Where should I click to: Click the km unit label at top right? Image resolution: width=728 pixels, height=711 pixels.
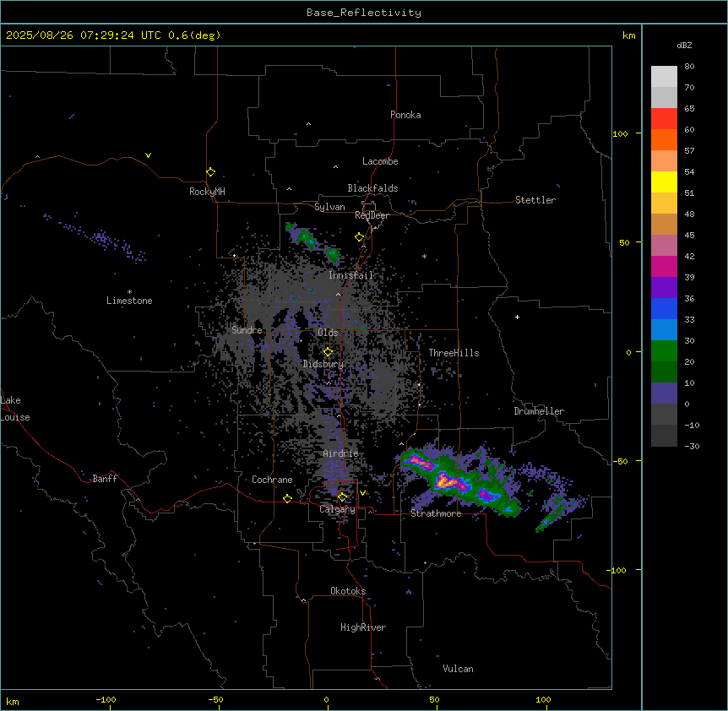pos(629,35)
